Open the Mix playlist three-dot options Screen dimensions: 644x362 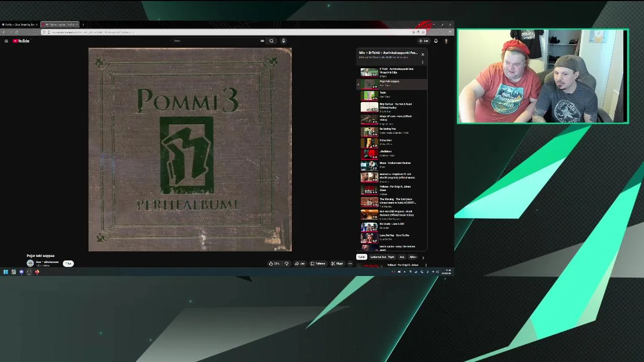(423, 62)
